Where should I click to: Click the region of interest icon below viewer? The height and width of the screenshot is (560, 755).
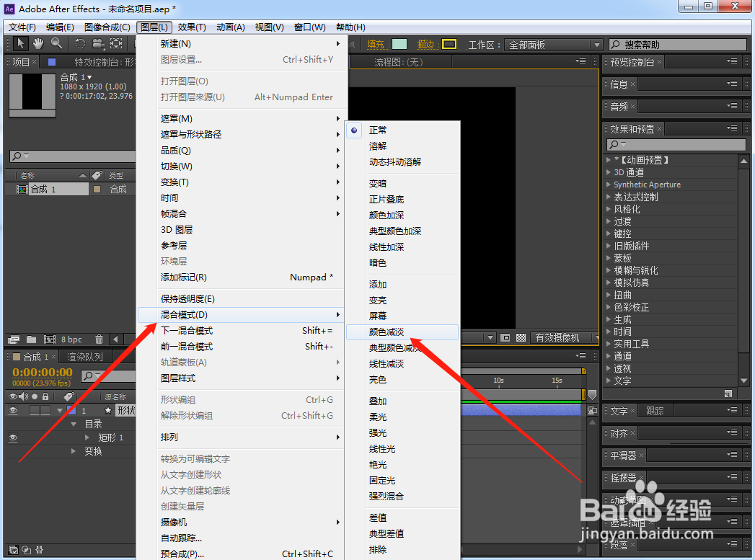505,338
